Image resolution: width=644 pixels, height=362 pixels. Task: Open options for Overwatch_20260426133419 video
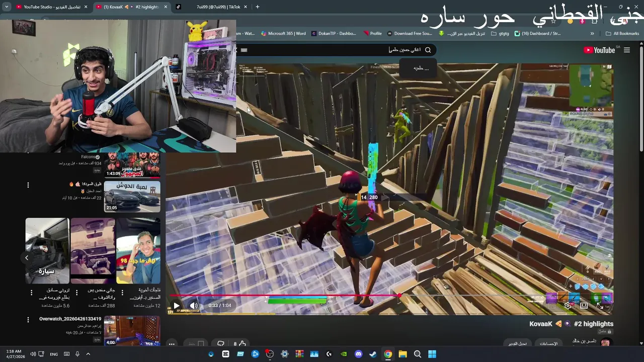28,319
